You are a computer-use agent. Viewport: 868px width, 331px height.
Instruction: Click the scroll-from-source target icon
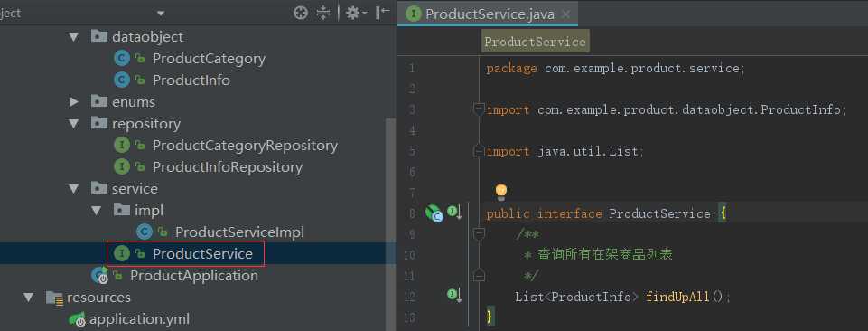click(x=301, y=14)
